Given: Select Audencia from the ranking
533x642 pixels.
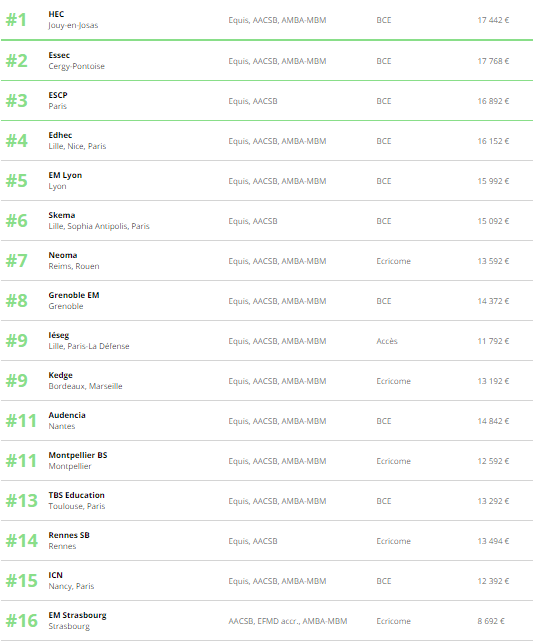Looking at the screenshot, I should [x=67, y=415].
